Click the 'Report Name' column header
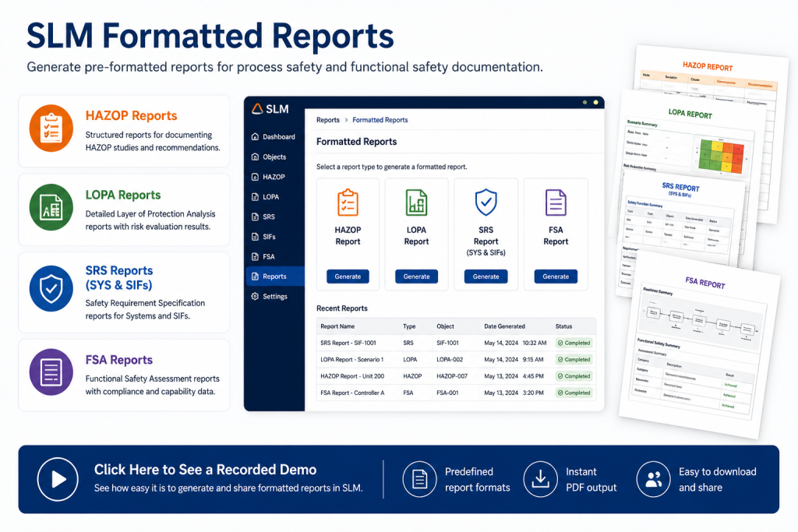The width and height of the screenshot is (798, 532). (337, 326)
